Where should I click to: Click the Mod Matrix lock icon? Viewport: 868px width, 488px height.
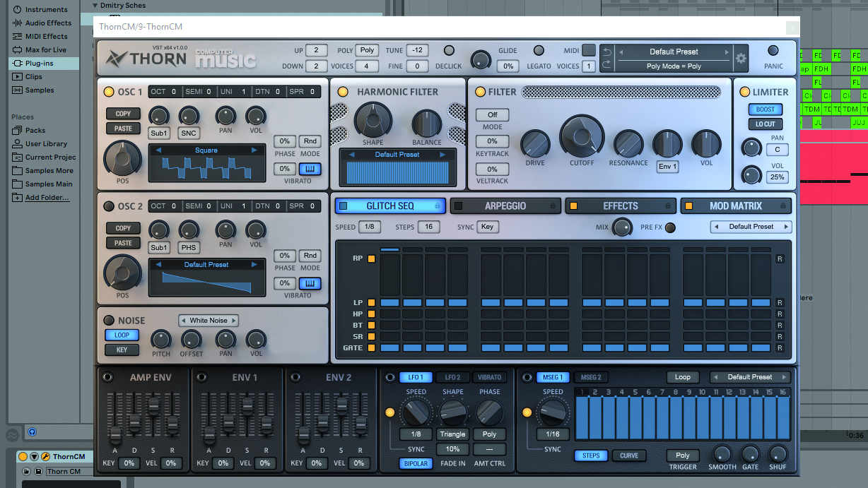(783, 206)
